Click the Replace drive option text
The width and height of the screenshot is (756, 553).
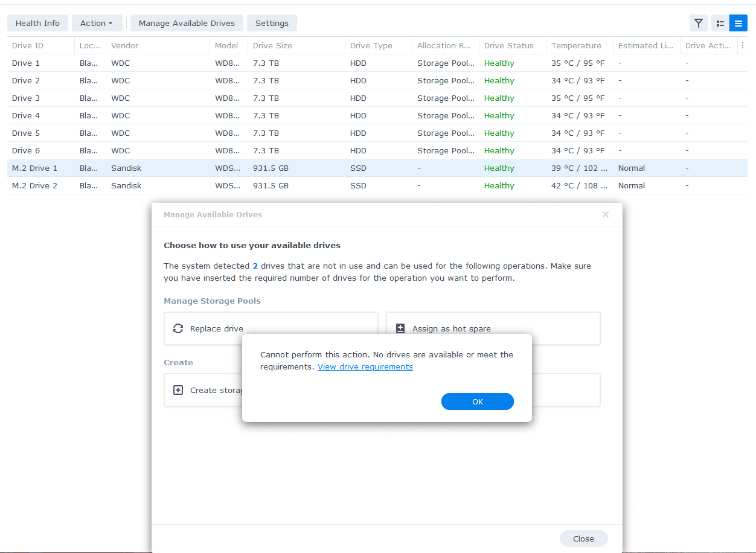click(216, 329)
